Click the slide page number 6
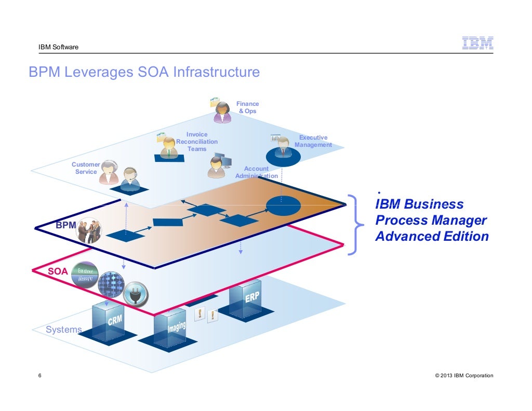The width and height of the screenshot is (532, 411). coord(39,375)
